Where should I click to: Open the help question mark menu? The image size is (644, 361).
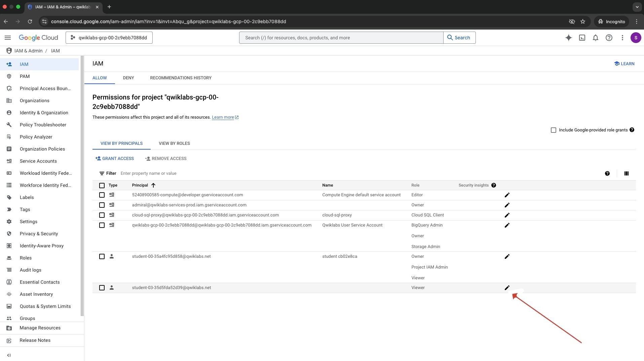[609, 38]
